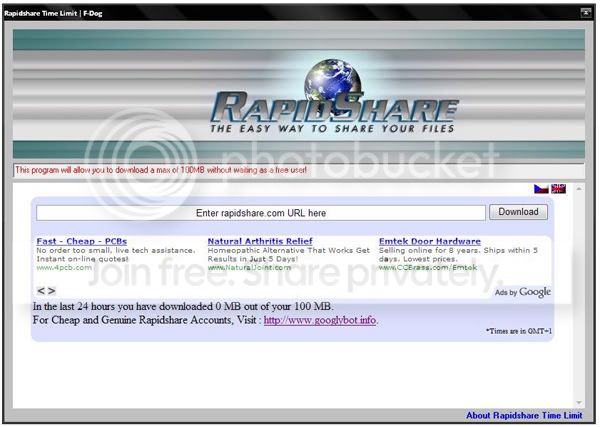Switch language using the UK flag icon
The width and height of the screenshot is (600, 427).
(x=558, y=189)
